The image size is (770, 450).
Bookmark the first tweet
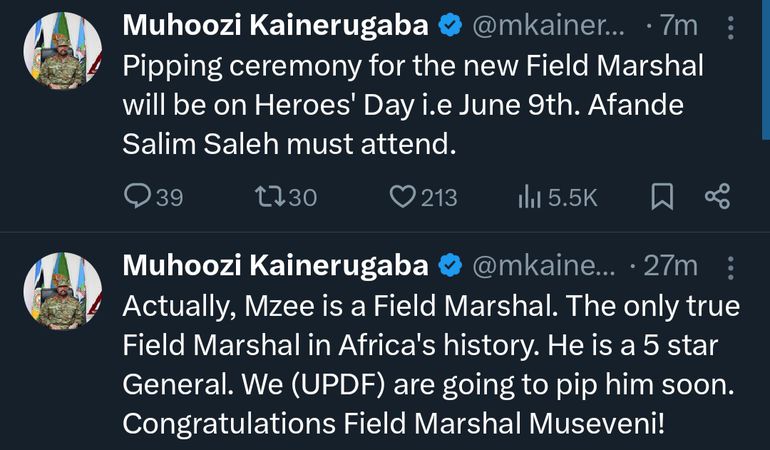(661, 198)
